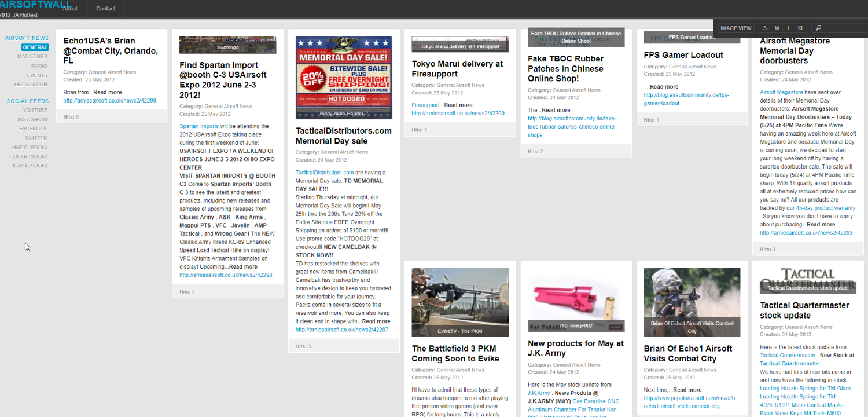The width and height of the screenshot is (868, 417).
Task: Click the FPS Gamer Loadout article title
Action: pos(683,55)
